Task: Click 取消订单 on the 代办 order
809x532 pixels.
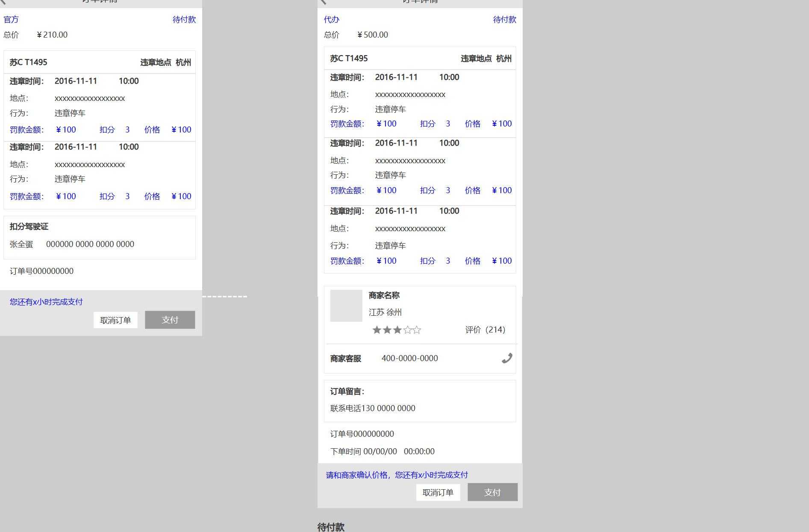Action: [x=438, y=492]
